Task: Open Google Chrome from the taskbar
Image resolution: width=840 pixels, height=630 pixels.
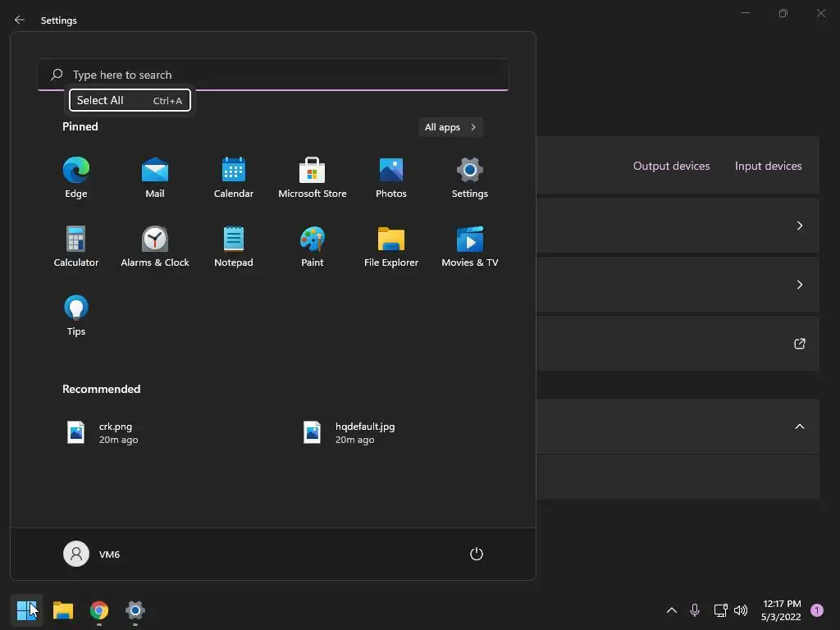Action: (99, 609)
